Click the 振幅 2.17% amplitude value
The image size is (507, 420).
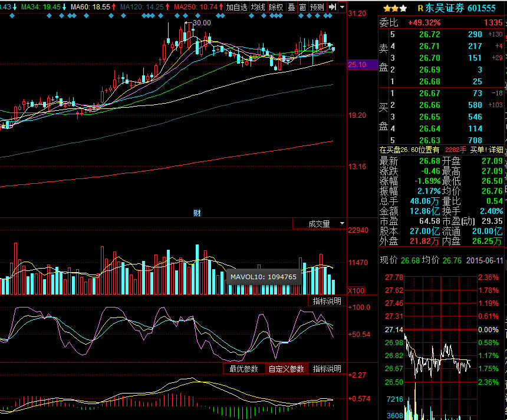[429, 191]
